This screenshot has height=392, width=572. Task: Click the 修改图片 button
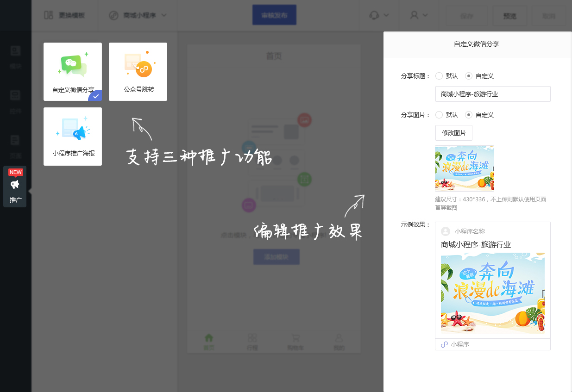point(454,133)
